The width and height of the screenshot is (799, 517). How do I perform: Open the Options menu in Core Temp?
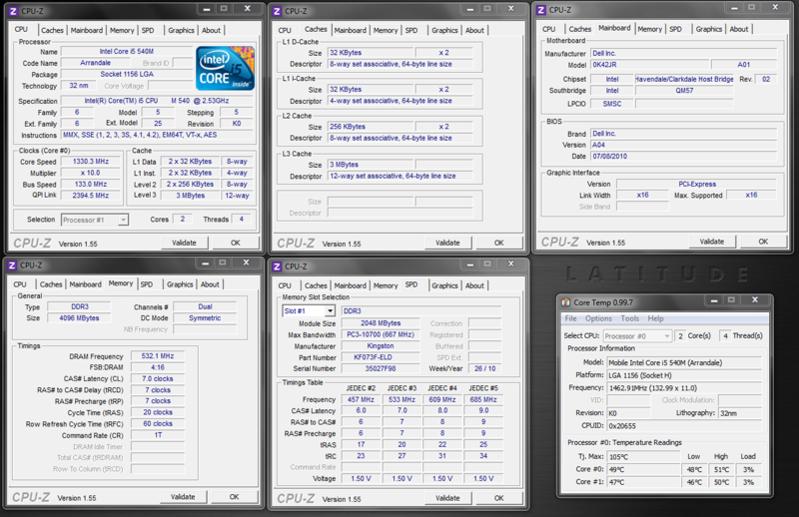coord(598,318)
